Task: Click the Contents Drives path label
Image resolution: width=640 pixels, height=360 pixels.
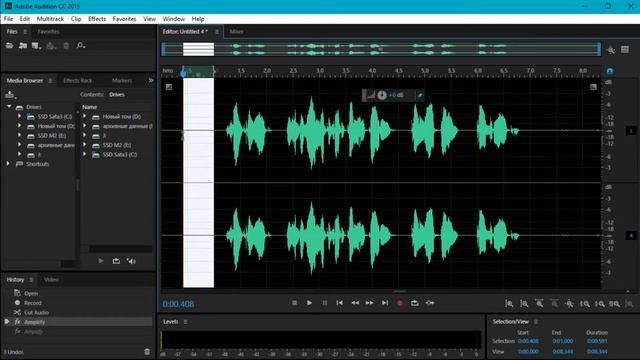Action: click(117, 94)
